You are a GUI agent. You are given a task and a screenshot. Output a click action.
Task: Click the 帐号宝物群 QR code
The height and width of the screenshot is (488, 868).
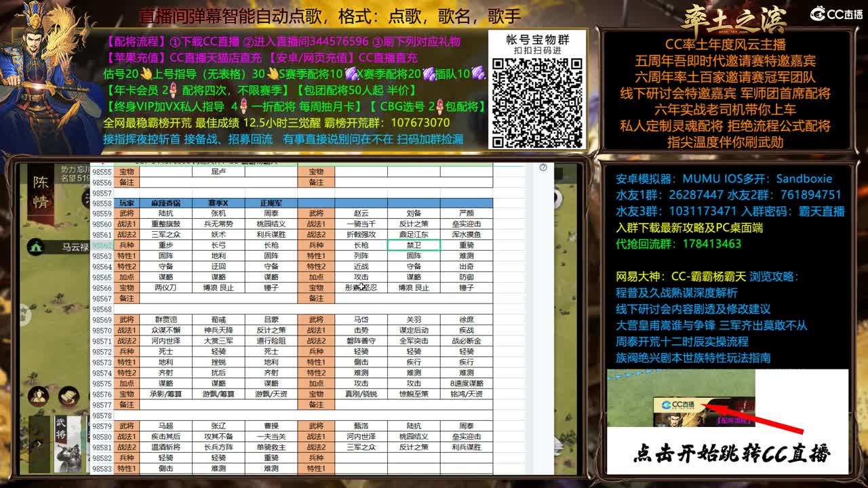(x=537, y=102)
